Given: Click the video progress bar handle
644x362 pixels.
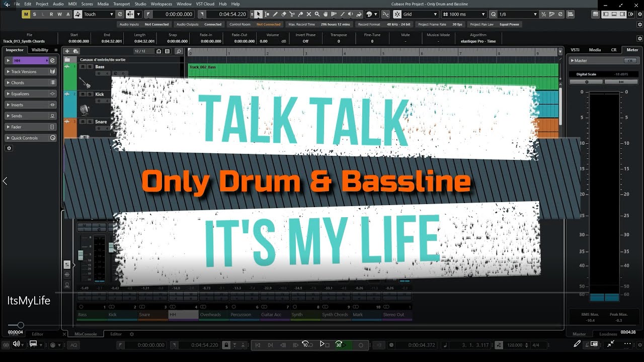Looking at the screenshot, I should point(21,325).
